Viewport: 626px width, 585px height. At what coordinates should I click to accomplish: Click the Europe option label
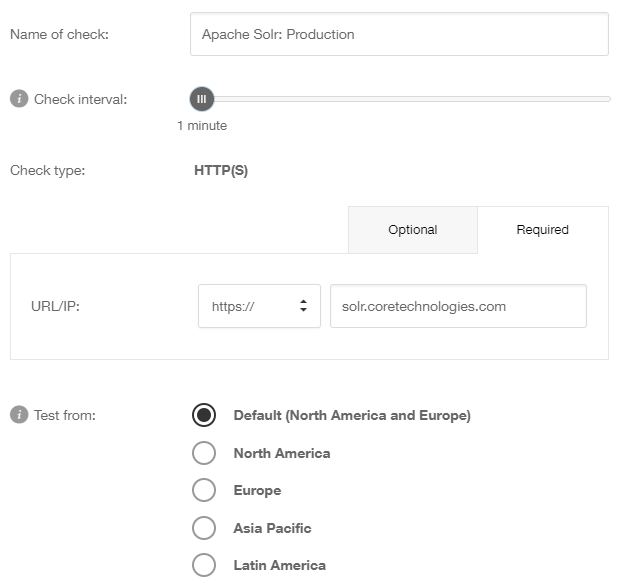point(257,490)
